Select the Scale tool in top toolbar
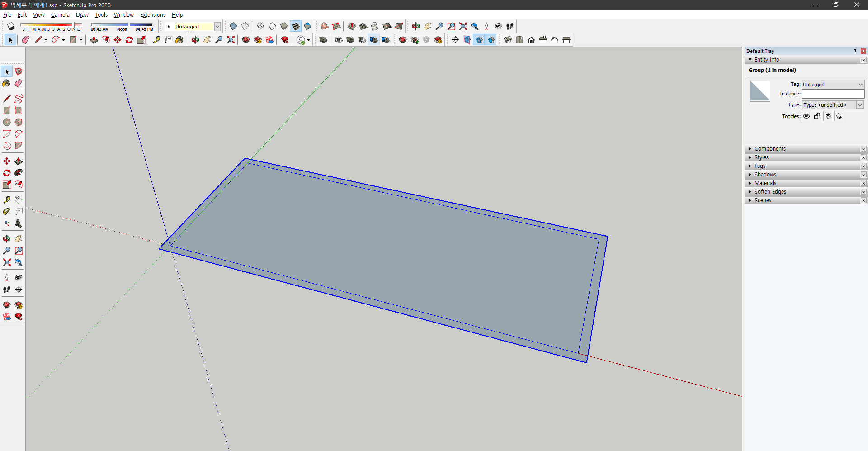This screenshot has width=868, height=451. click(x=141, y=40)
